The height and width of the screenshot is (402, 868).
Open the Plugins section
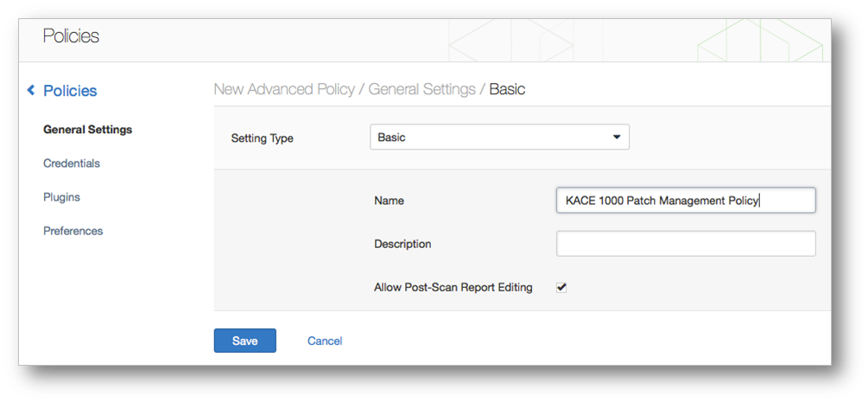tap(61, 197)
